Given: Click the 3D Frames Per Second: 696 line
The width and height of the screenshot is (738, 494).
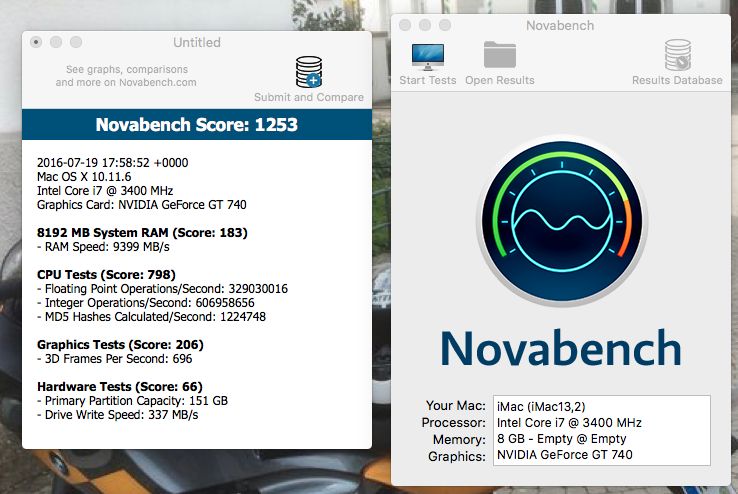Looking at the screenshot, I should [115, 359].
